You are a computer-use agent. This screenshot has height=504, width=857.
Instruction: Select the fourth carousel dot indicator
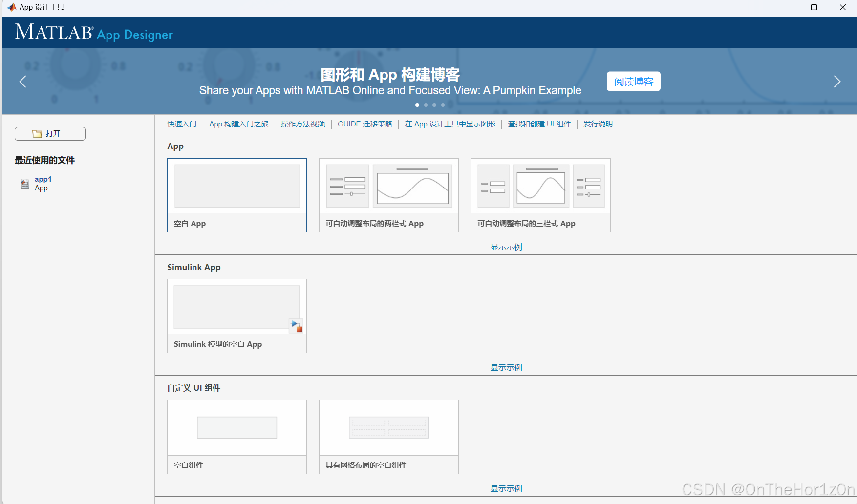pos(443,105)
